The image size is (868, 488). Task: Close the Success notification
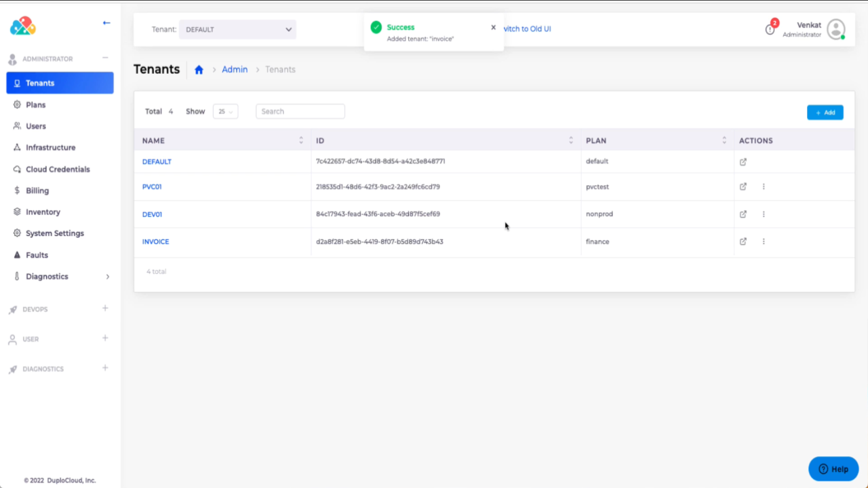coord(493,28)
